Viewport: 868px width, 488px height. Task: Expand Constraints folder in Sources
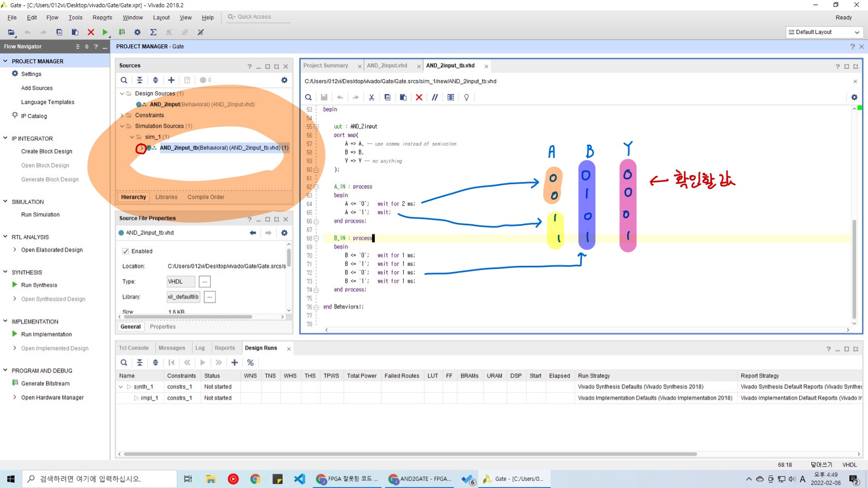[122, 115]
